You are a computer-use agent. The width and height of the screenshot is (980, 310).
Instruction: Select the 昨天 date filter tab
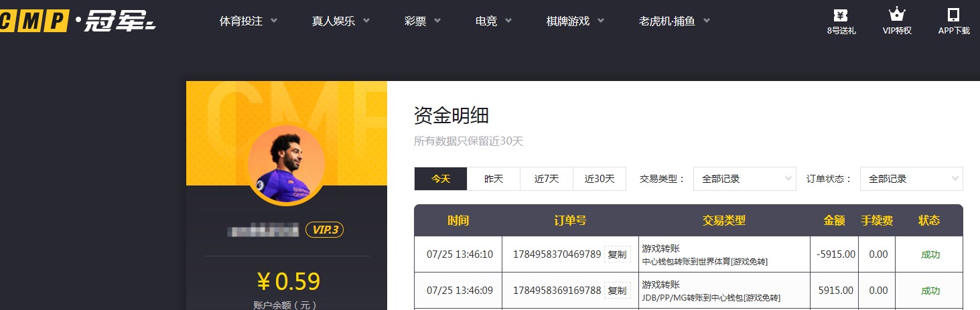click(x=494, y=179)
